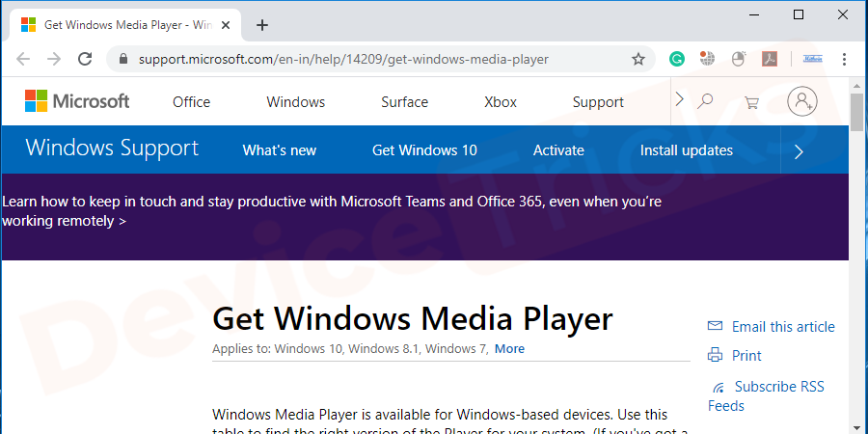Expand more Microsoft nav items chevron

[679, 99]
